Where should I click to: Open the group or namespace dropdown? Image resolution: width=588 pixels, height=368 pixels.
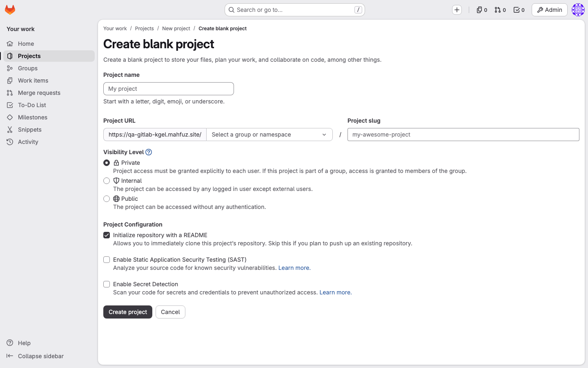tap(269, 135)
